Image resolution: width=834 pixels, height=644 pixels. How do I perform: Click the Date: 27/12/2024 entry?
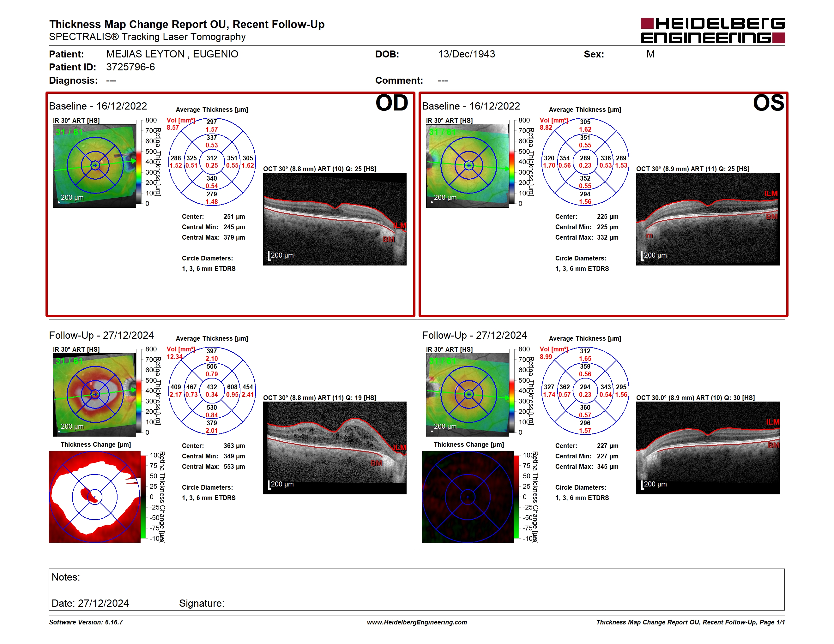coord(90,603)
